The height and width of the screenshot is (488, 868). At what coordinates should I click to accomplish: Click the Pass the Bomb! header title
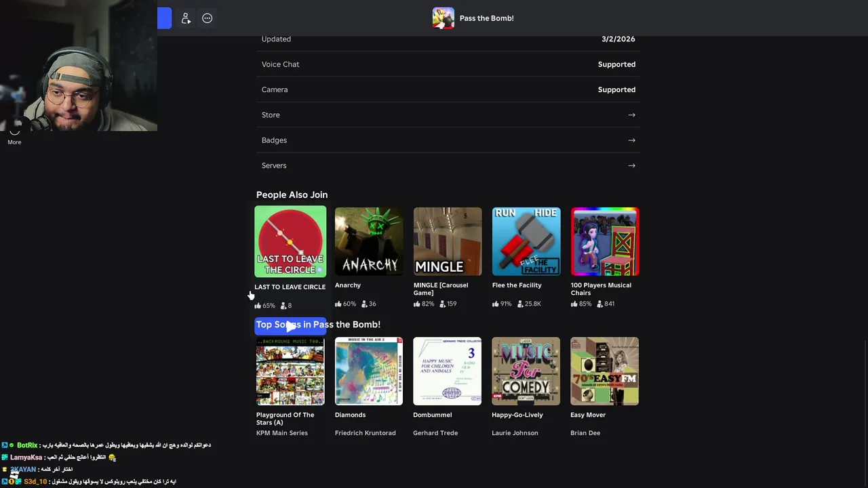pyautogui.click(x=487, y=18)
